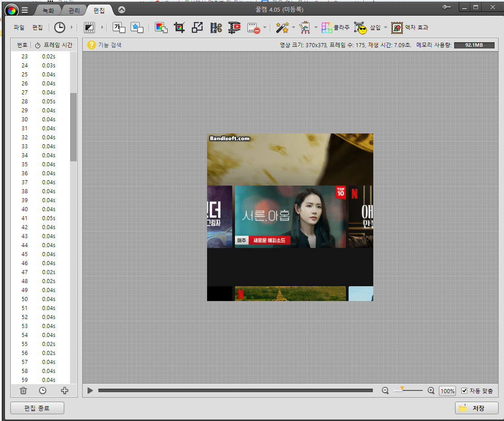The width and height of the screenshot is (504, 421).
Task: Click the frame list scrollbar thumb
Action: click(x=73, y=127)
